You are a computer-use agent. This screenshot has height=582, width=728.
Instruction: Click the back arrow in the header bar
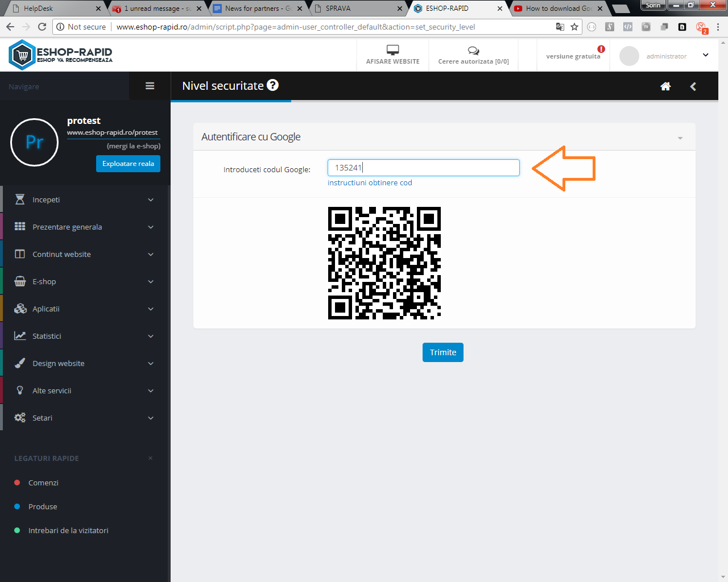point(693,86)
